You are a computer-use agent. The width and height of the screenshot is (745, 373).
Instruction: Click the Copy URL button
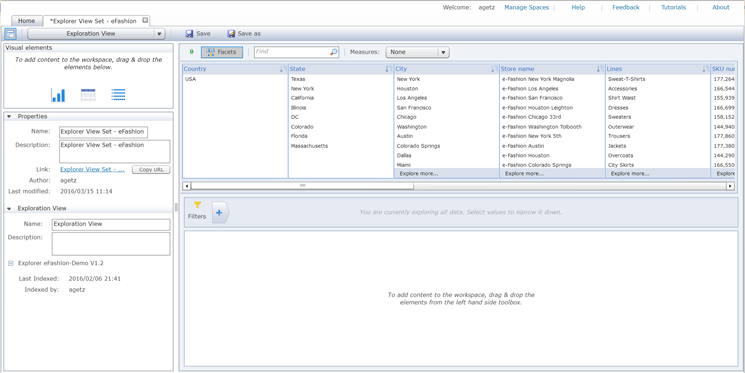[x=151, y=170]
